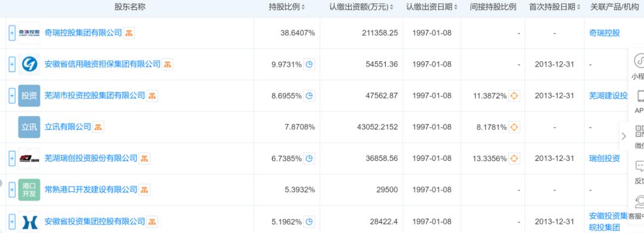Expand row for 奇瑞控股集团有限公司
Image resolution: width=644 pixels, height=233 pixels.
[x=12, y=33]
